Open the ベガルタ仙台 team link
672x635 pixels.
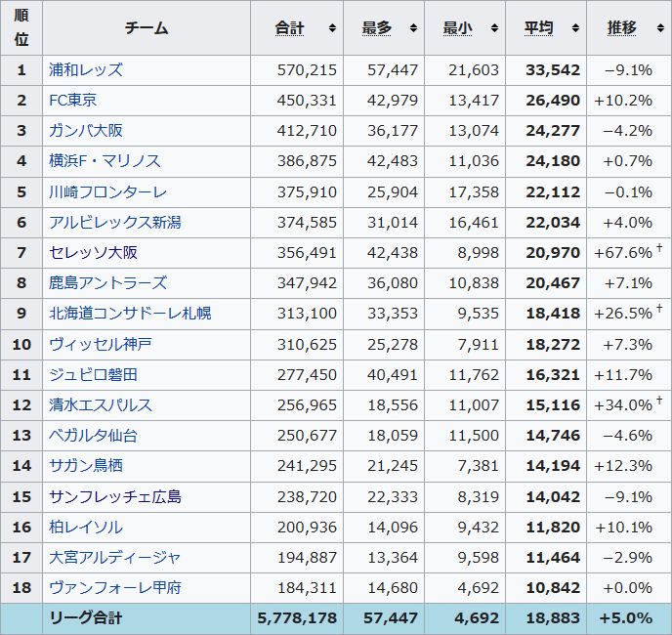(93, 436)
